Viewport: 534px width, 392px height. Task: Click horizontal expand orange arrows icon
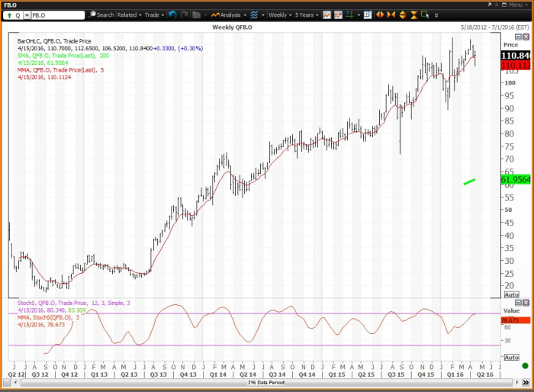[380, 14]
